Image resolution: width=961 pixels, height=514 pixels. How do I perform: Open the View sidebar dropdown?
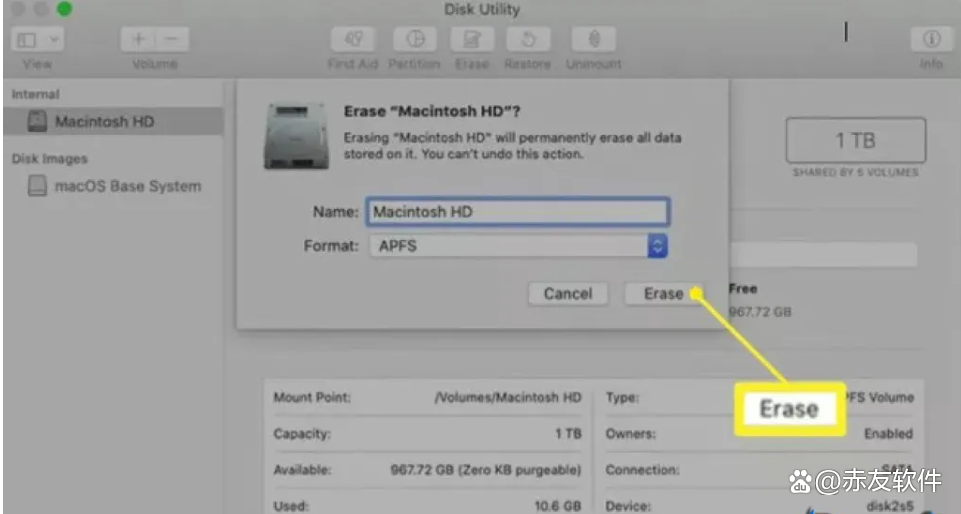(38, 40)
